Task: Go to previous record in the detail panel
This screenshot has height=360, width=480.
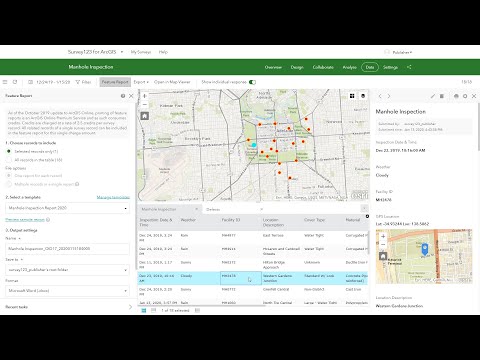Action: [x=380, y=96]
